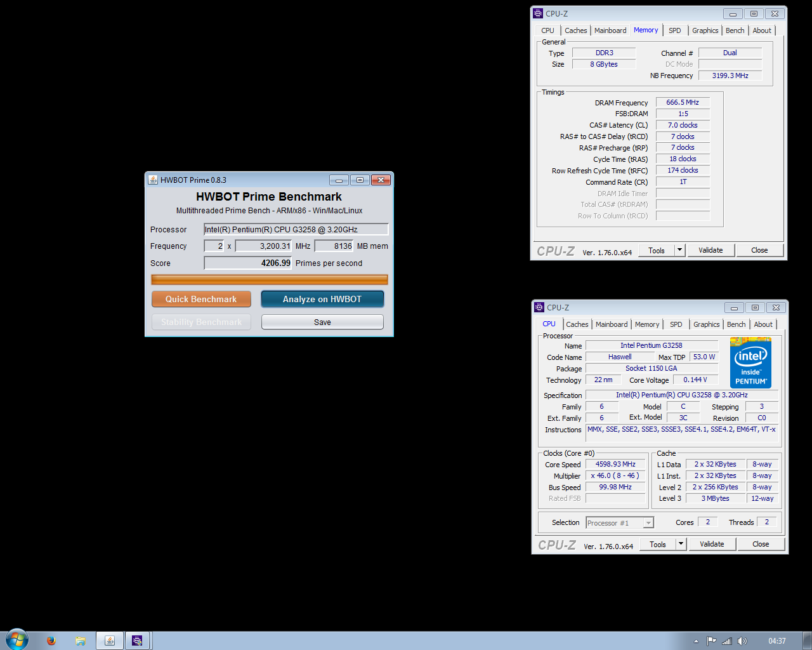Click Bus Speed value 99.98 MHz
This screenshot has height=650, width=812.
point(615,487)
